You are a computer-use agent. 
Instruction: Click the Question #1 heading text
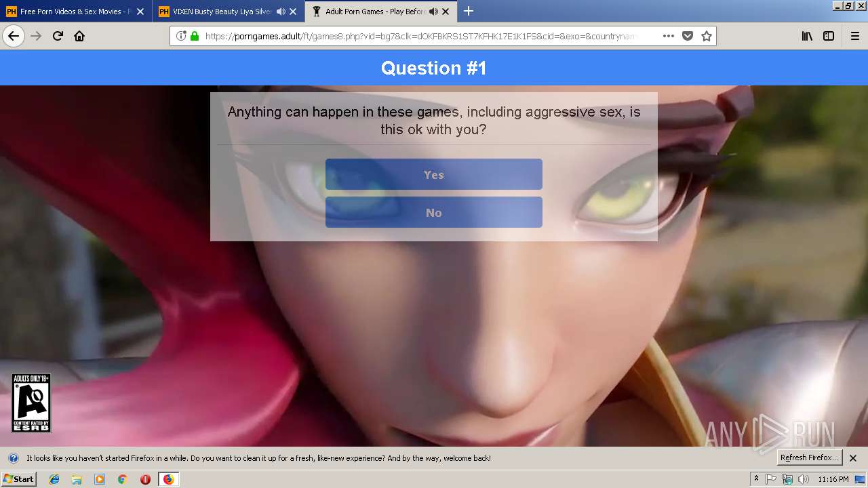[x=434, y=68]
